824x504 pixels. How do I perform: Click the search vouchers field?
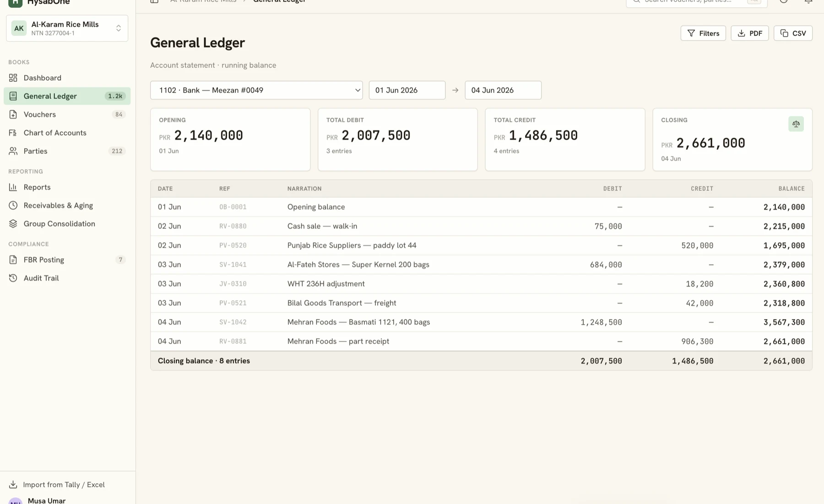[x=696, y=2]
